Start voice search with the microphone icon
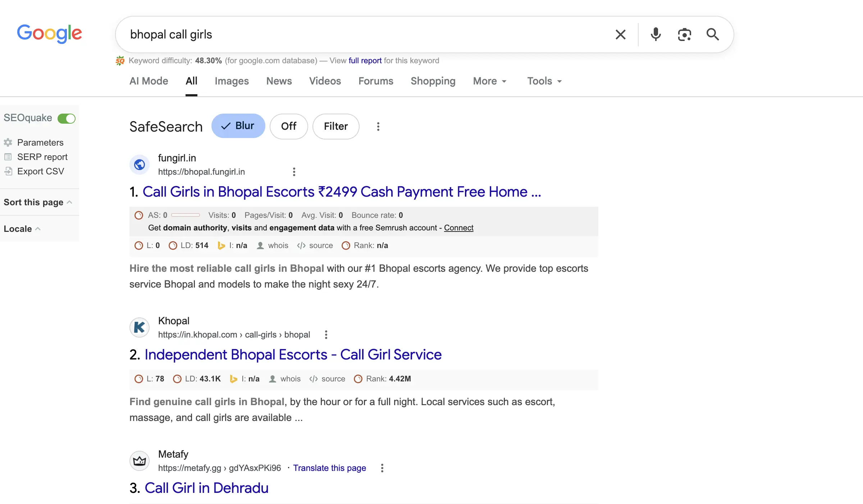 (656, 35)
